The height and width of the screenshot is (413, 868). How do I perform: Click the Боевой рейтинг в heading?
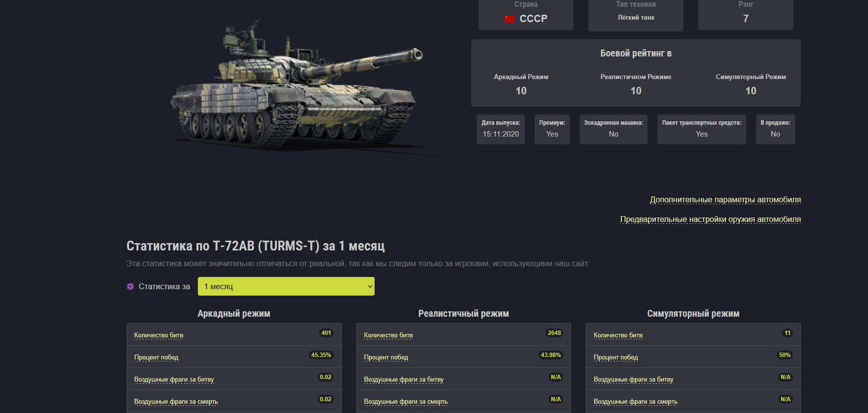636,54
